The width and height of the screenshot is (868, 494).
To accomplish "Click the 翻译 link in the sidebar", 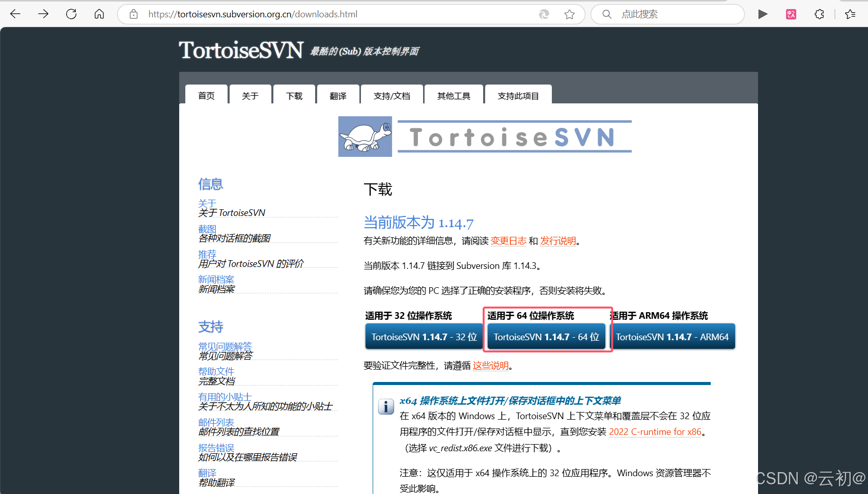I will click(207, 473).
